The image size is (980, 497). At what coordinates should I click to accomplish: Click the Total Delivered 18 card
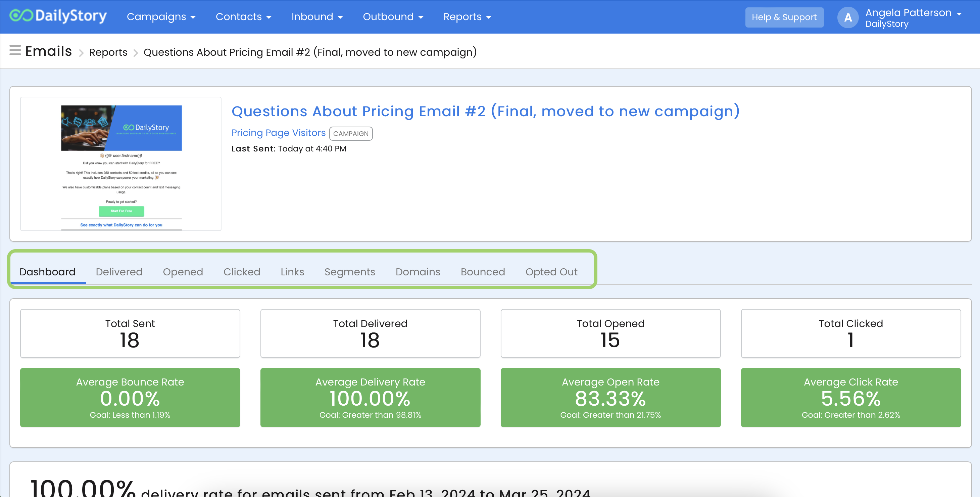pos(370,333)
